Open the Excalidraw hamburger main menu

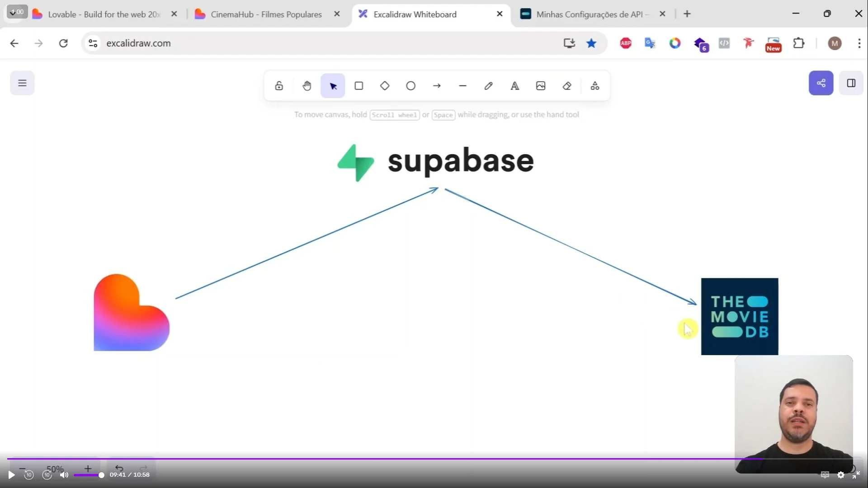click(22, 83)
